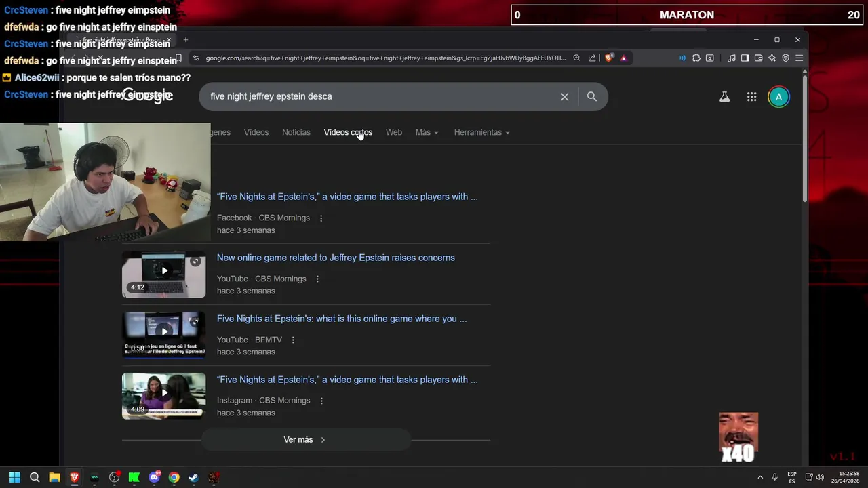The image size is (868, 488).
Task: Open the teal waveform app in taskbar
Action: 94,477
